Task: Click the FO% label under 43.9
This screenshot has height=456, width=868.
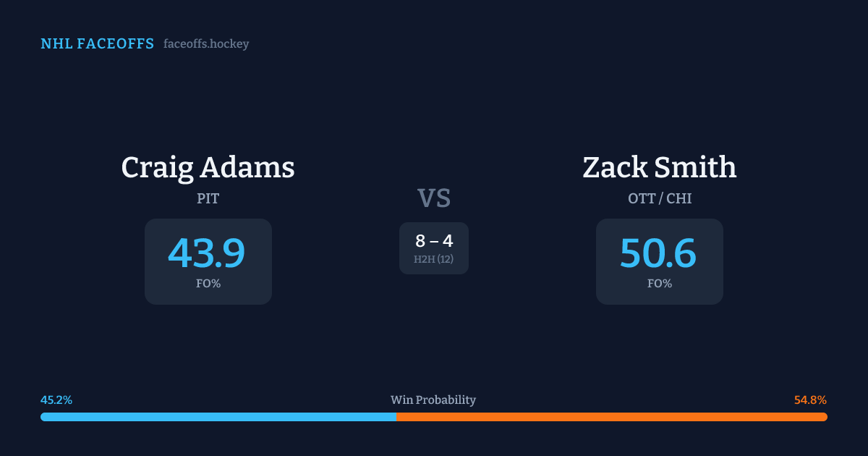Action: click(x=208, y=284)
